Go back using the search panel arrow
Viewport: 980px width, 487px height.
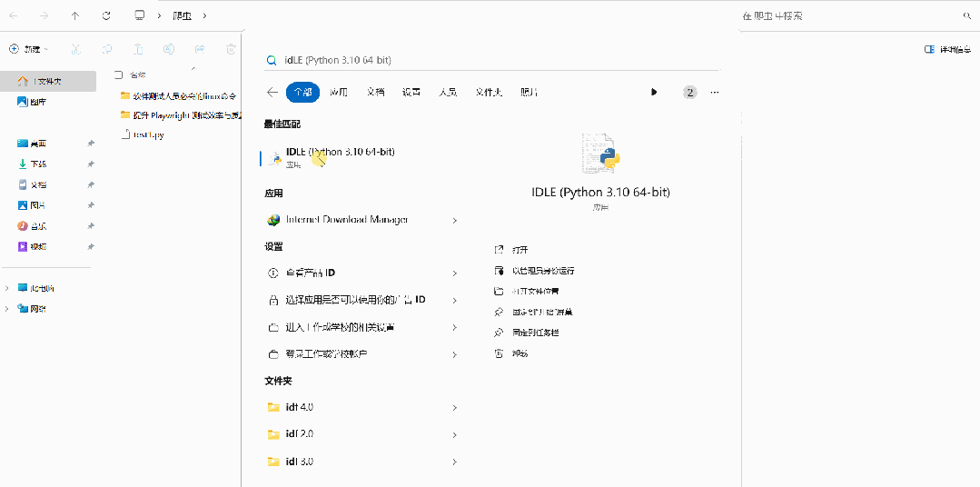272,92
